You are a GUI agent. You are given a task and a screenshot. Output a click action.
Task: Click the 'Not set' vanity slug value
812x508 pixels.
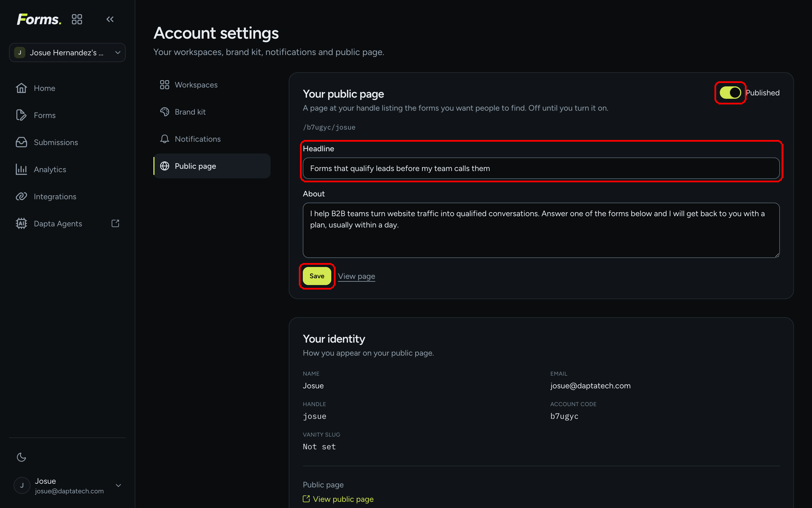[x=319, y=447]
